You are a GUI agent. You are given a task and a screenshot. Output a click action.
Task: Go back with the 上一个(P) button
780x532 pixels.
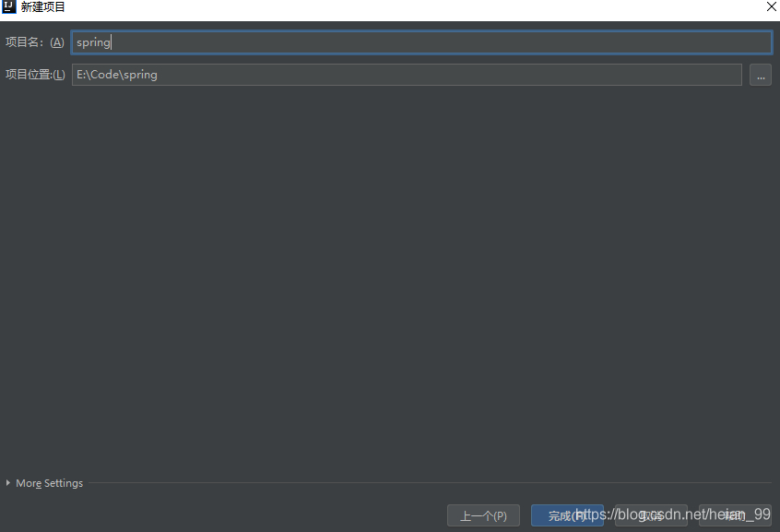point(483,515)
